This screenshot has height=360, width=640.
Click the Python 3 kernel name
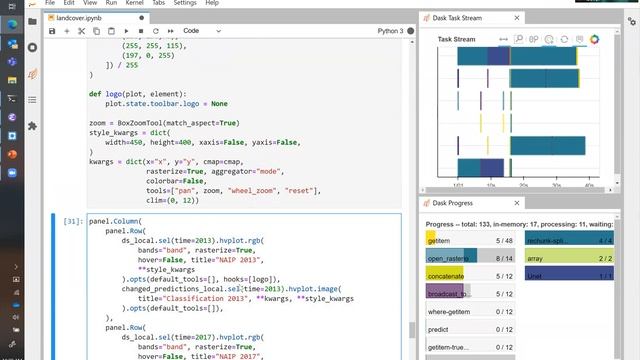coord(390,31)
